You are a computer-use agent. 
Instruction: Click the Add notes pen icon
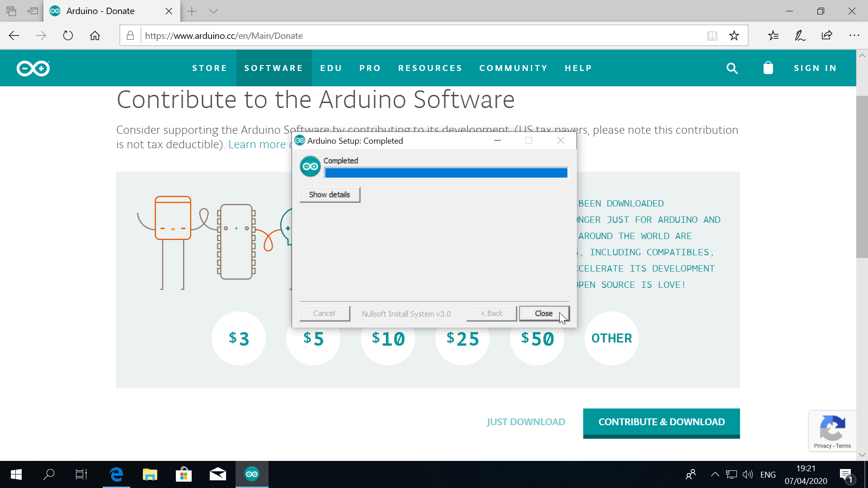point(800,36)
